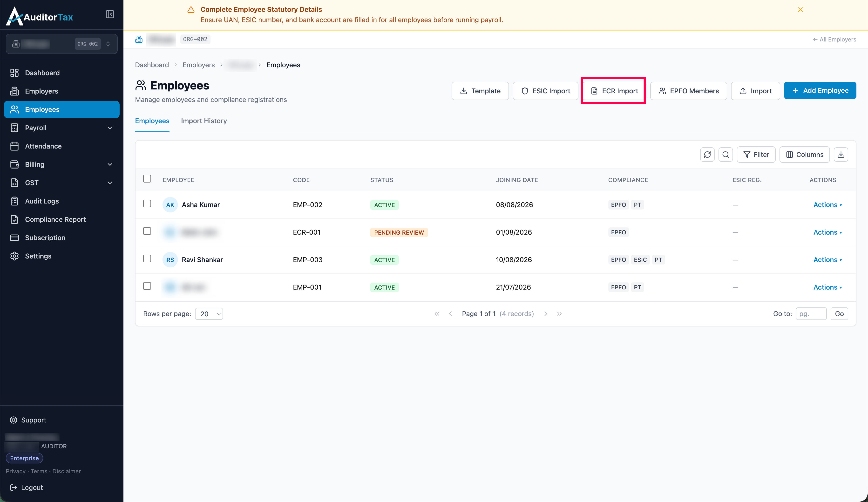The image size is (868, 502).
Task: Refresh the employees table
Action: (707, 155)
